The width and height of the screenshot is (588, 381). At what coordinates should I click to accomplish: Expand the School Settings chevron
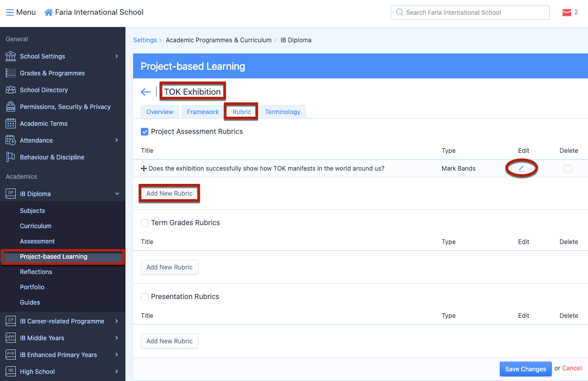click(x=117, y=56)
